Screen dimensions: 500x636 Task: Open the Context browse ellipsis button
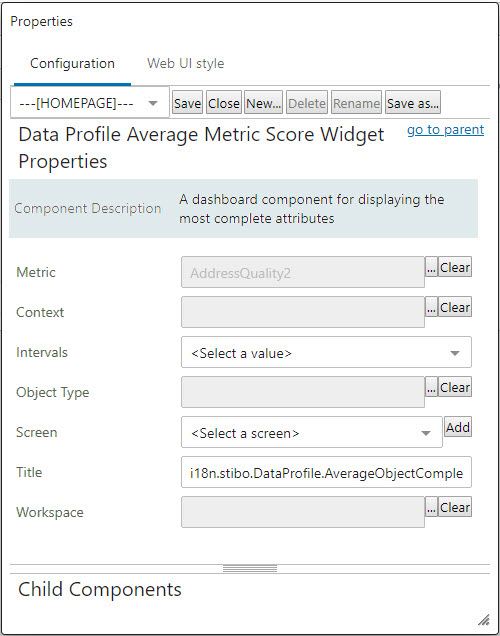431,307
